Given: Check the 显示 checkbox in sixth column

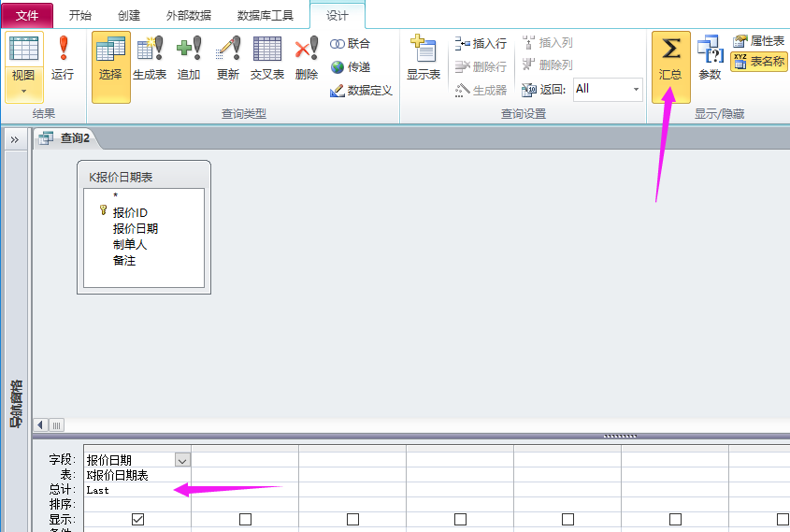Looking at the screenshot, I should click(675, 519).
